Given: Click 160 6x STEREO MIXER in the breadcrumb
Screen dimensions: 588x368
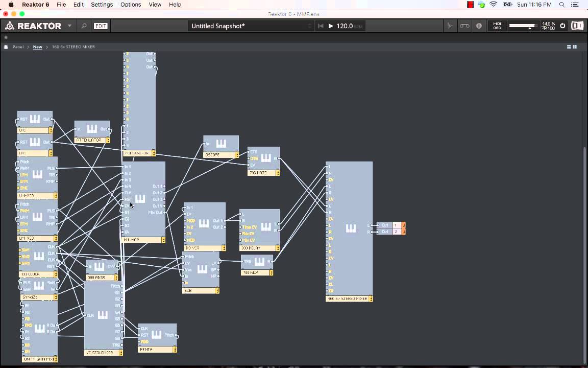Looking at the screenshot, I should [x=73, y=47].
